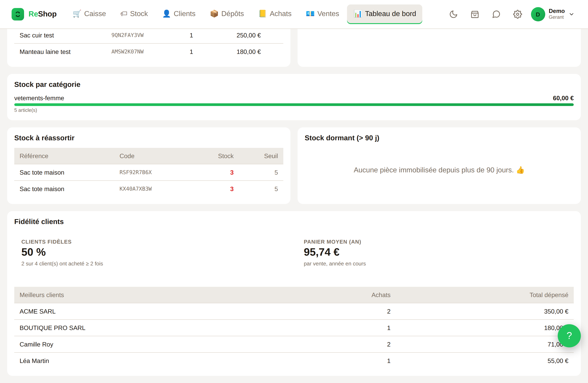588x383 pixels.
Task: Click the Stock column header
Action: tap(226, 156)
